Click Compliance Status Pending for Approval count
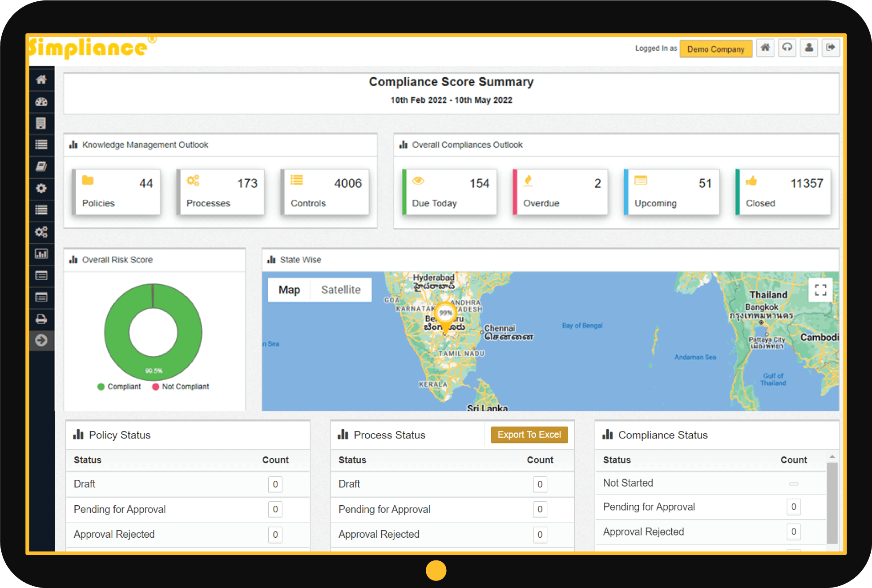The height and width of the screenshot is (588, 872). 794,507
